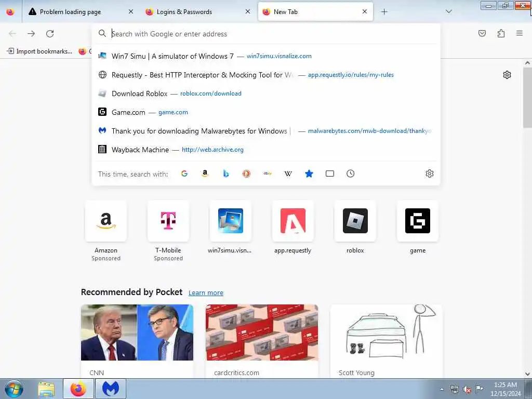
Task: Open the Action Center flag icon
Action: [x=479, y=389]
